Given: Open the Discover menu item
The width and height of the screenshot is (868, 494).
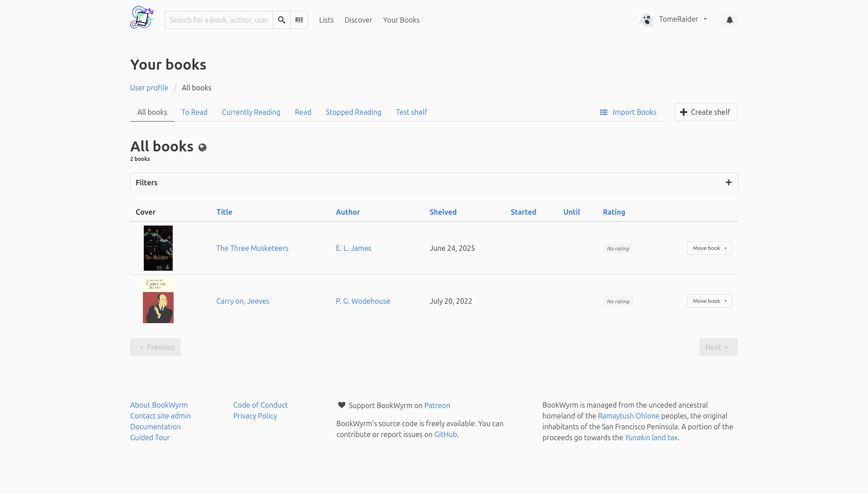Looking at the screenshot, I should 358,20.
